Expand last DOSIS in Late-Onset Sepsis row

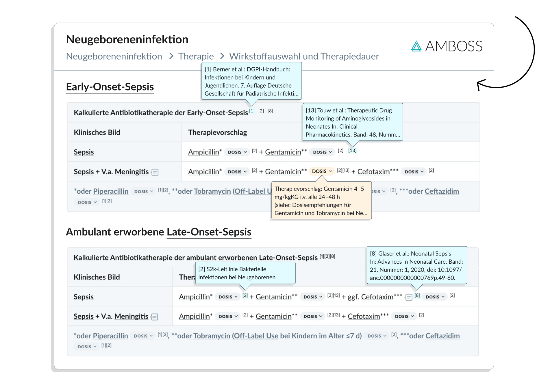pyautogui.click(x=435, y=297)
